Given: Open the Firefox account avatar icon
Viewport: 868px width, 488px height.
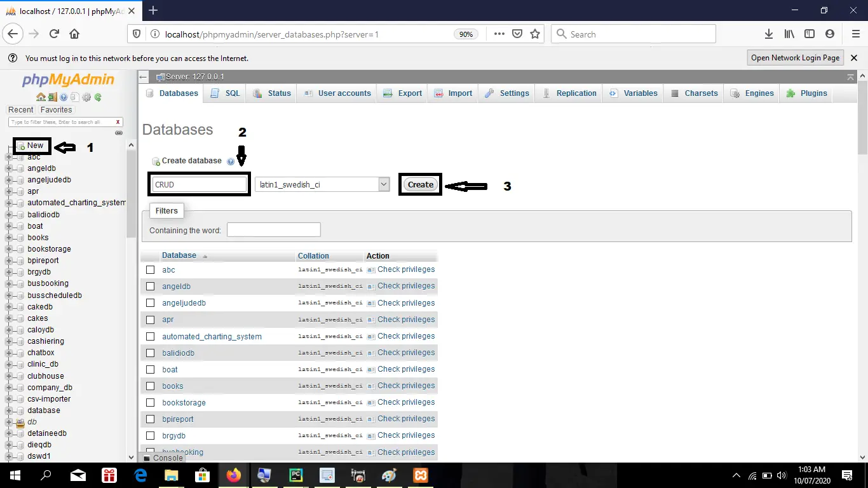Looking at the screenshot, I should pos(830,34).
